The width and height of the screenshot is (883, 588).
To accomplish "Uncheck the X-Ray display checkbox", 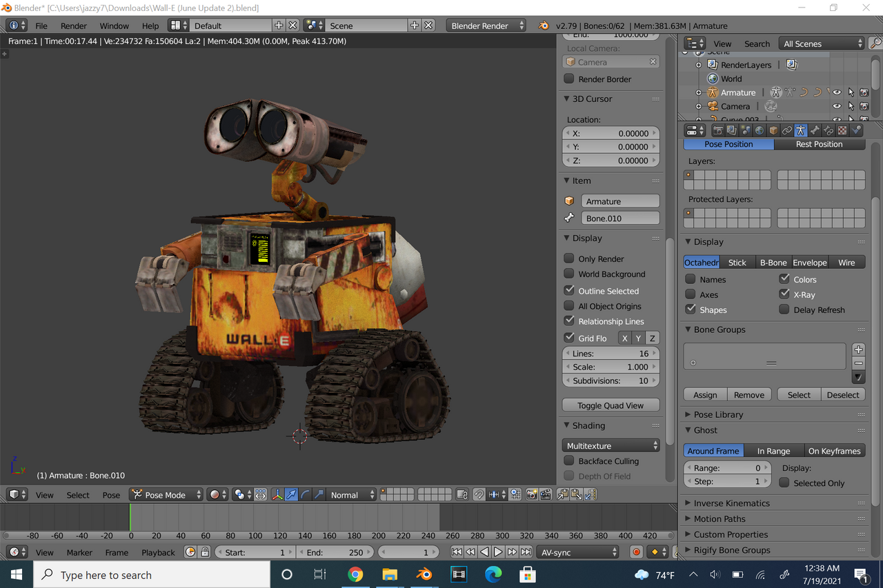I will pyautogui.click(x=784, y=294).
